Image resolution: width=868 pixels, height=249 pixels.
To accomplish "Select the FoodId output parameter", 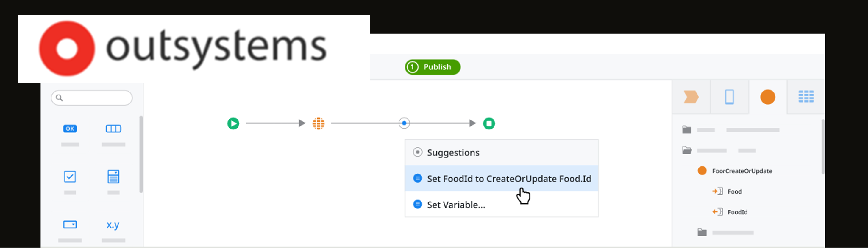I will [737, 212].
